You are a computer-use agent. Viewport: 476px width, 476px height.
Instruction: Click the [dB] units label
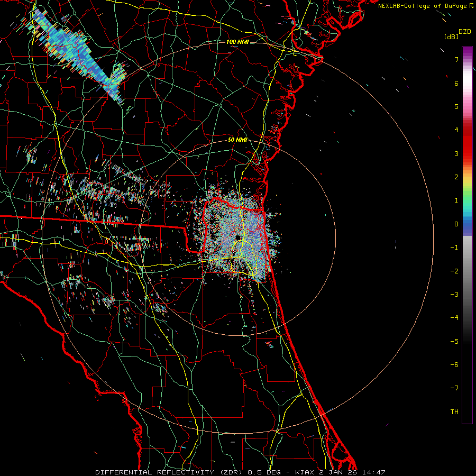coord(451,36)
